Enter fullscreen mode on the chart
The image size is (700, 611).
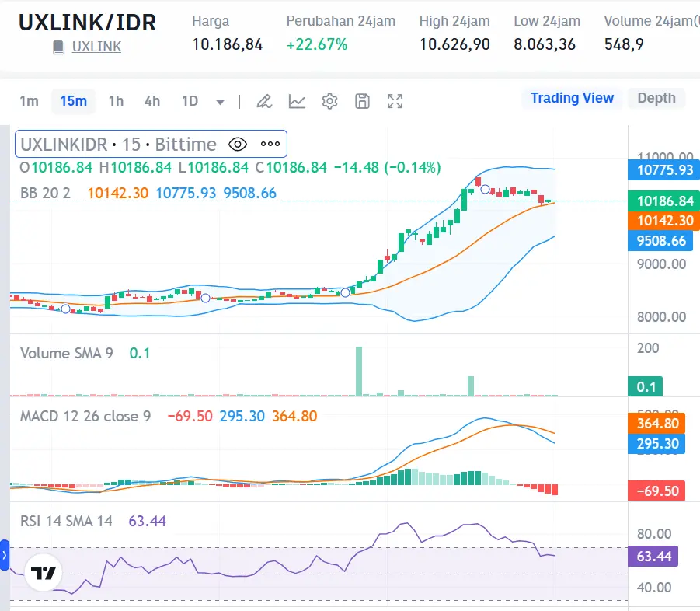point(395,100)
